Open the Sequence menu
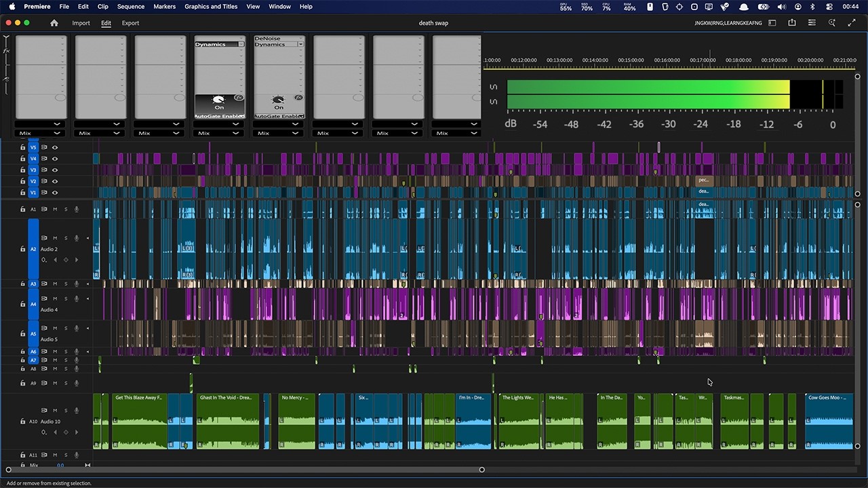This screenshot has width=868, height=488. (131, 7)
